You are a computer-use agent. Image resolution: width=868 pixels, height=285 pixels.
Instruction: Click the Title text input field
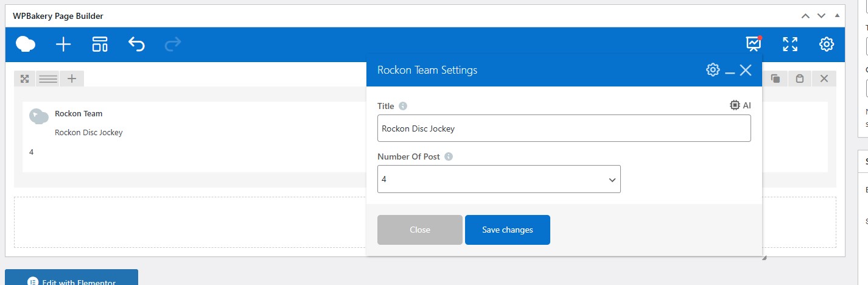coord(564,128)
